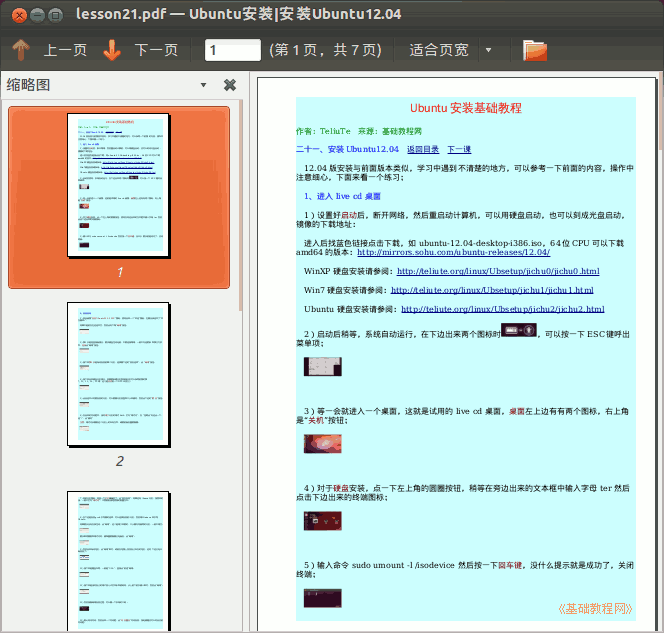Screen dimensions: 664x633
Task: Select page 2 thumbnail
Action: point(119,374)
